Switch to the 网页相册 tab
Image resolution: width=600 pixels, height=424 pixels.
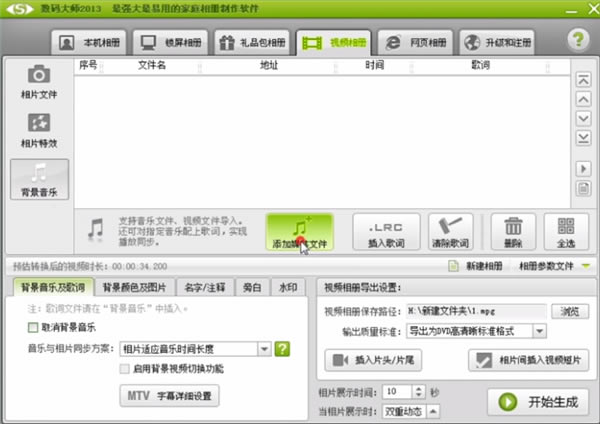pyautogui.click(x=416, y=42)
